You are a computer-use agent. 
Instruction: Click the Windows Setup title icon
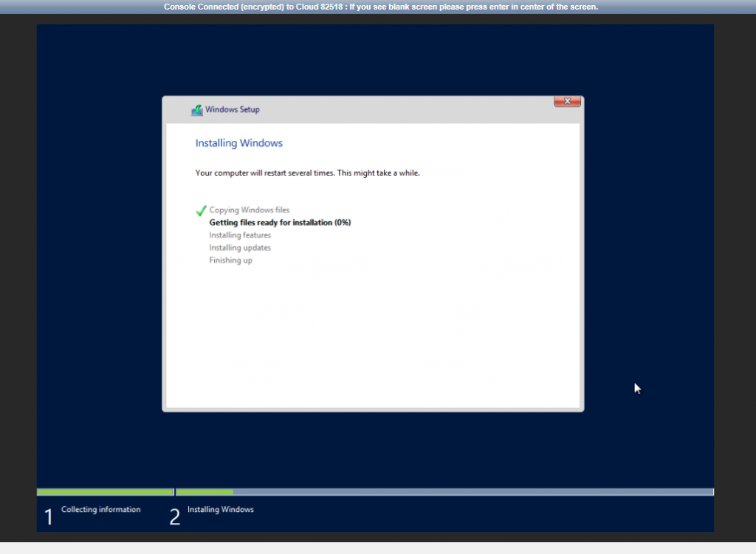[x=196, y=111]
